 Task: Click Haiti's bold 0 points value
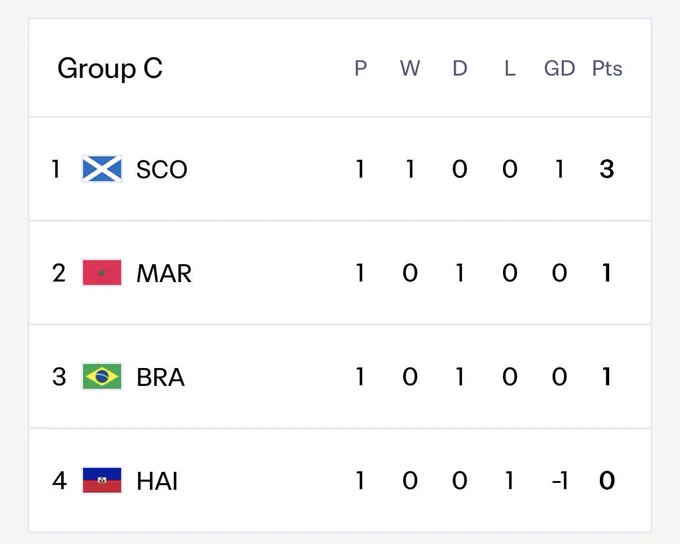click(x=607, y=481)
